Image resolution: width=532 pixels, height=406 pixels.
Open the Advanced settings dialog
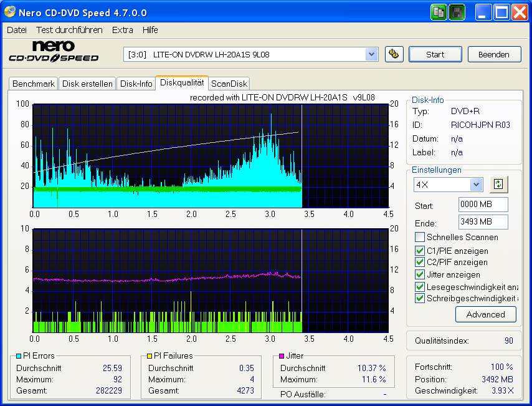pos(485,314)
